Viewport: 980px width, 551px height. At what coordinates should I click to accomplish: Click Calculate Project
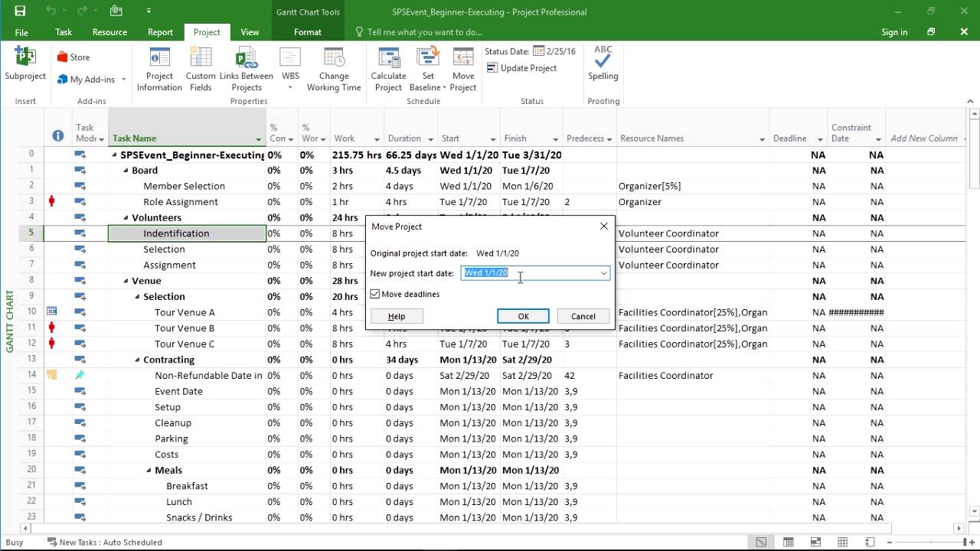388,69
